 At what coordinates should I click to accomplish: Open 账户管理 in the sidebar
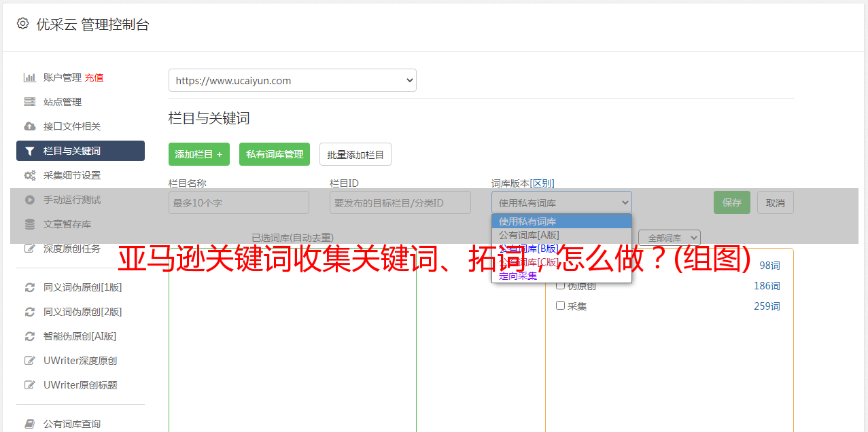(63, 77)
